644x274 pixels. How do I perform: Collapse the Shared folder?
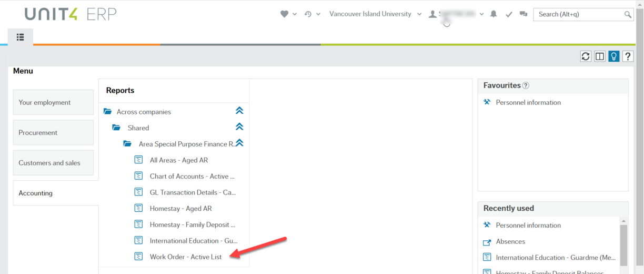(138, 128)
